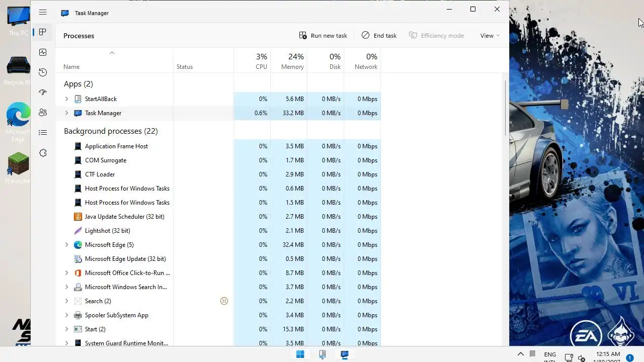Click the Microsoft Edge process icon

78,245
